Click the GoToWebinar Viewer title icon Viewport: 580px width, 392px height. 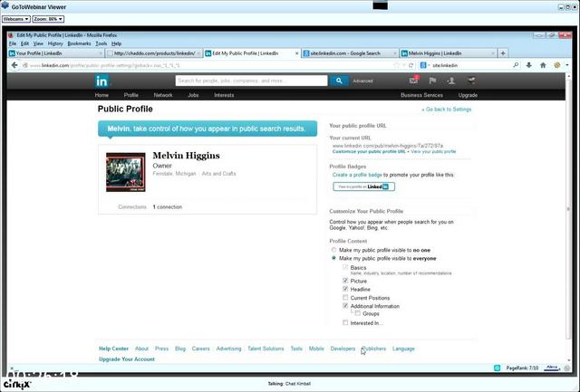point(5,6)
